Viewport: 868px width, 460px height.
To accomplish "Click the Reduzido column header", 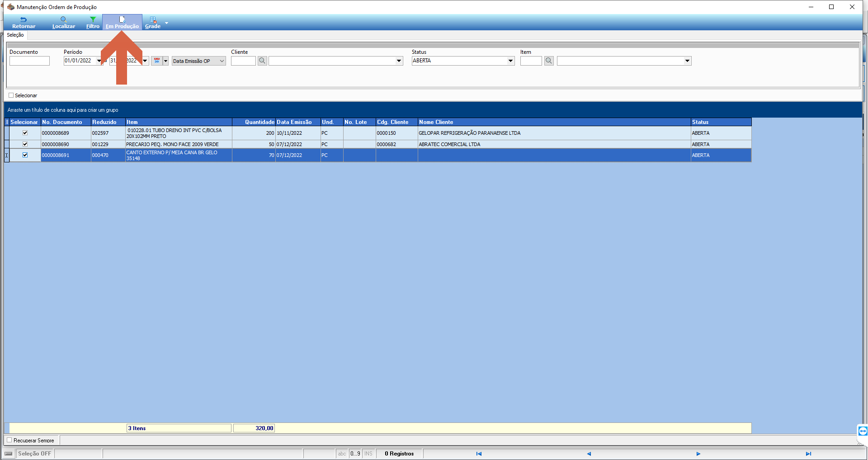I will [x=108, y=122].
